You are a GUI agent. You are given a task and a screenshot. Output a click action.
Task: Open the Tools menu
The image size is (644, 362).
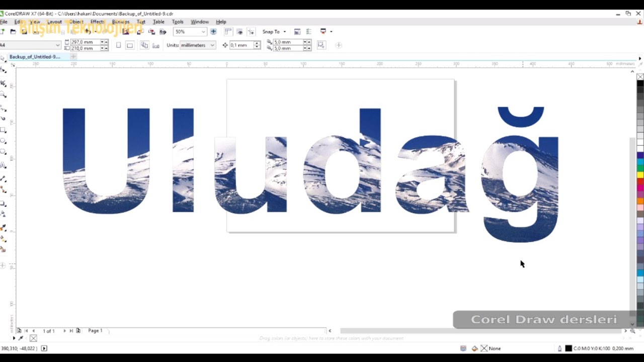[178, 22]
